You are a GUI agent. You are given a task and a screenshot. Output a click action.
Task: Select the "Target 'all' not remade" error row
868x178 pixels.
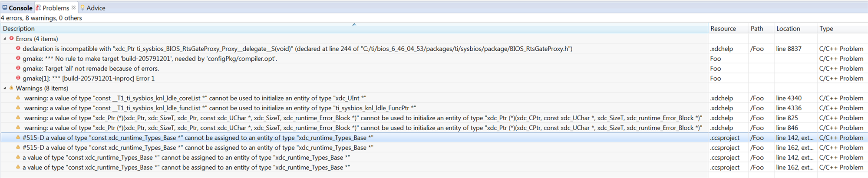(91, 69)
